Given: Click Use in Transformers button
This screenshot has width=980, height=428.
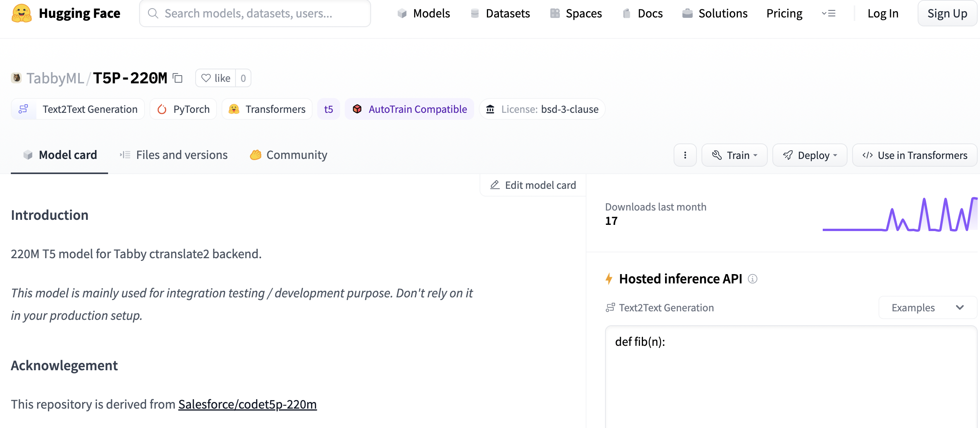Looking at the screenshot, I should (x=915, y=155).
